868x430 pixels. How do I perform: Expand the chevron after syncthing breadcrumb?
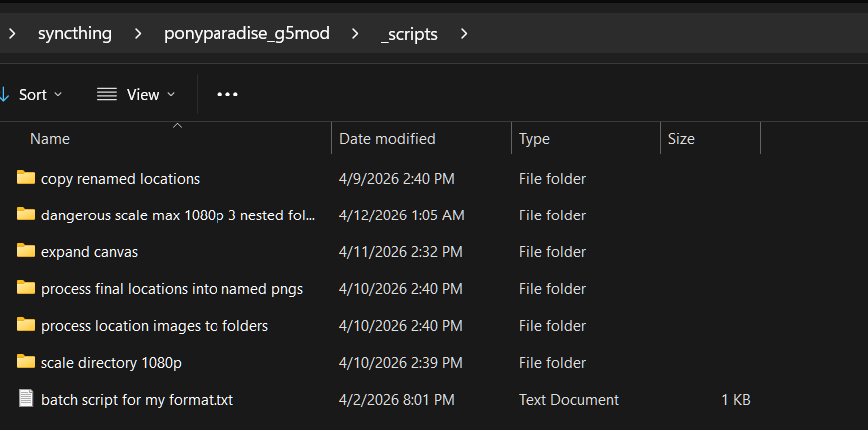pyautogui.click(x=138, y=34)
